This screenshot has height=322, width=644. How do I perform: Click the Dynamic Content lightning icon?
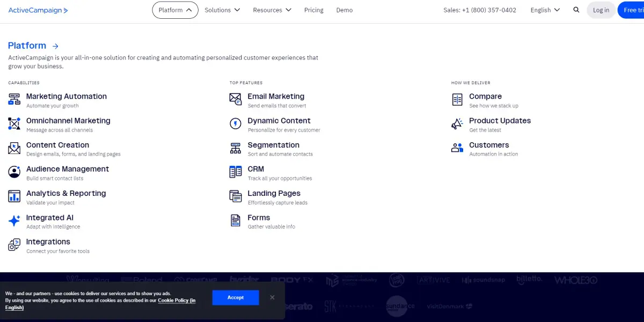point(236,124)
